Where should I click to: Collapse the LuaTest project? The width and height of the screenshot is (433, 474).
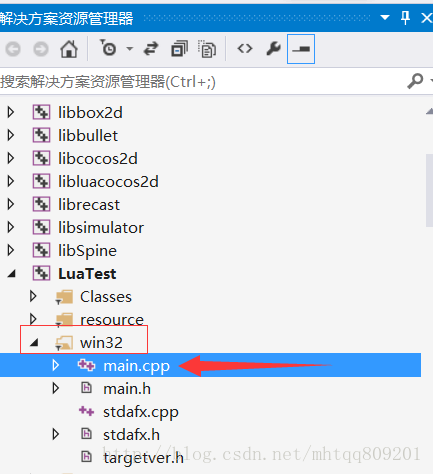point(12,274)
